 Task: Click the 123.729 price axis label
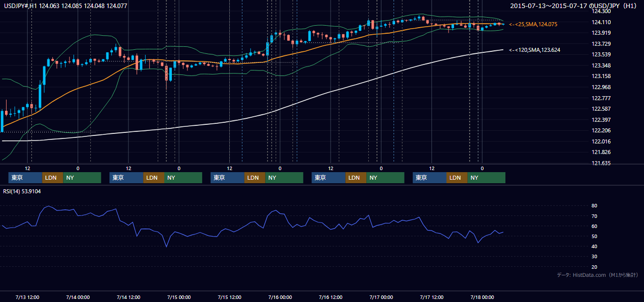coord(601,44)
